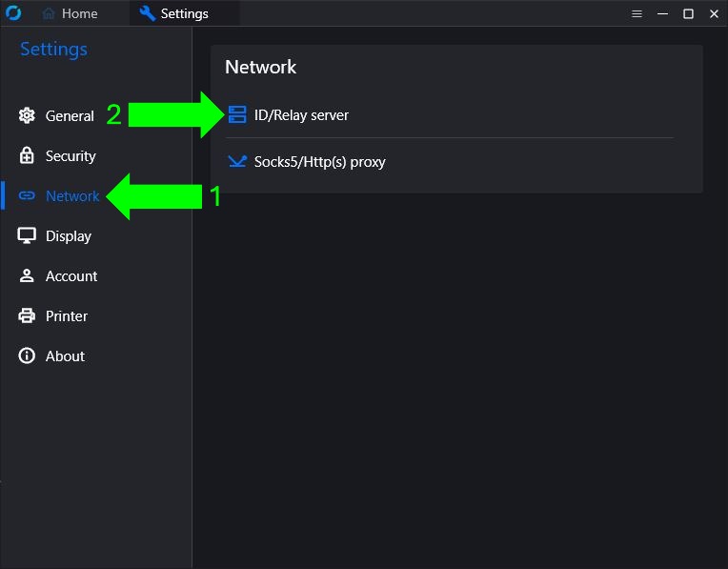
Task: Maximize the settings window
Action: tap(688, 14)
